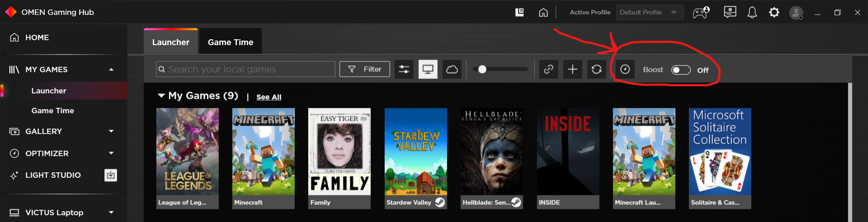Click the magnifier icon in search box
This screenshot has height=222, width=868.
(x=161, y=69)
